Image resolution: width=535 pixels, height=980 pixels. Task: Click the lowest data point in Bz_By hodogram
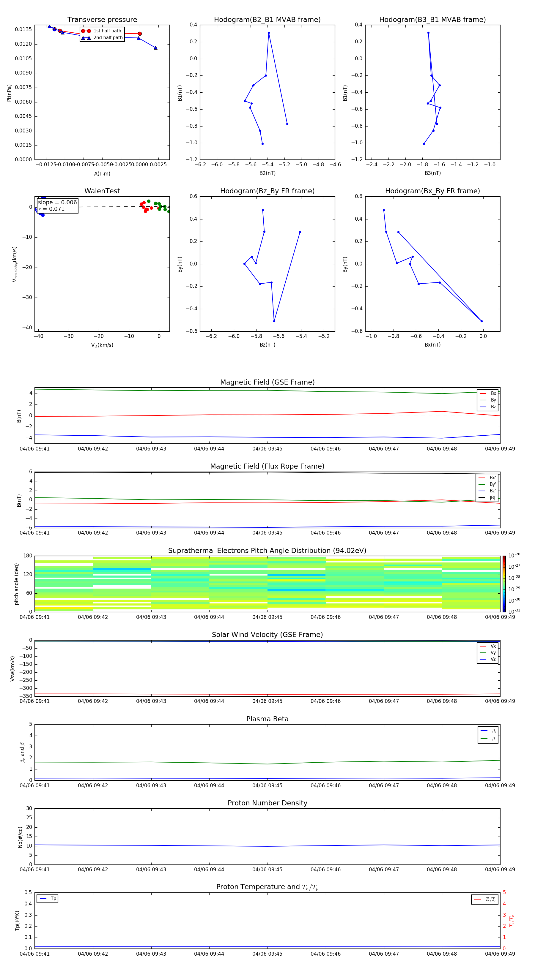[274, 321]
